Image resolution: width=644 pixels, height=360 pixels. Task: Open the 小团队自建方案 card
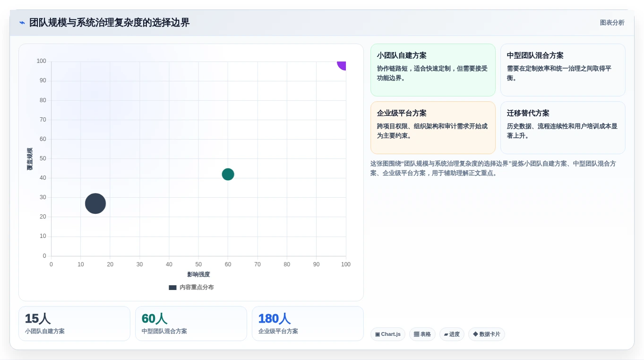tap(433, 70)
